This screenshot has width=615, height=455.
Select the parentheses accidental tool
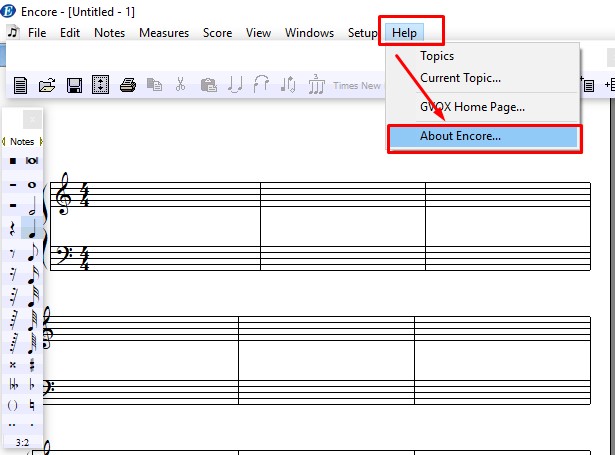pos(13,405)
